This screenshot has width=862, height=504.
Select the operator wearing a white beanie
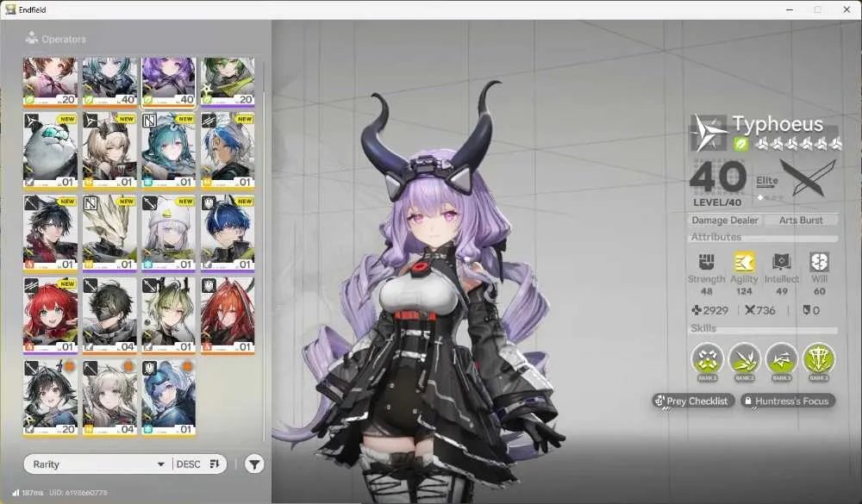click(x=169, y=233)
